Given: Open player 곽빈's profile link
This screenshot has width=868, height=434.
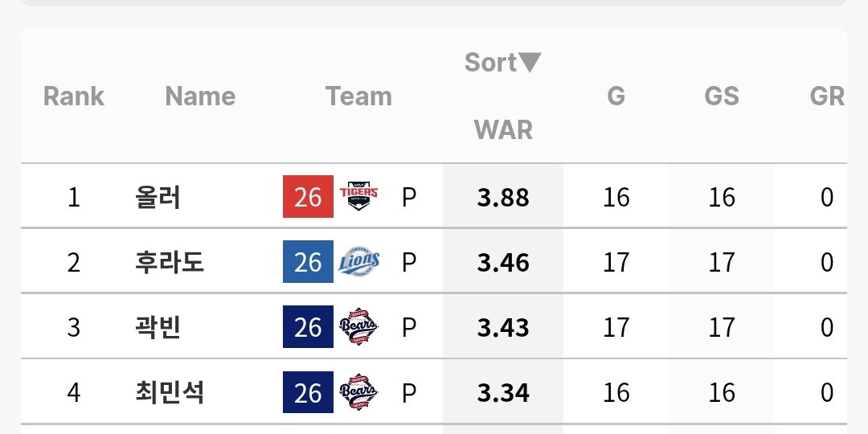Looking at the screenshot, I should pos(158,327).
